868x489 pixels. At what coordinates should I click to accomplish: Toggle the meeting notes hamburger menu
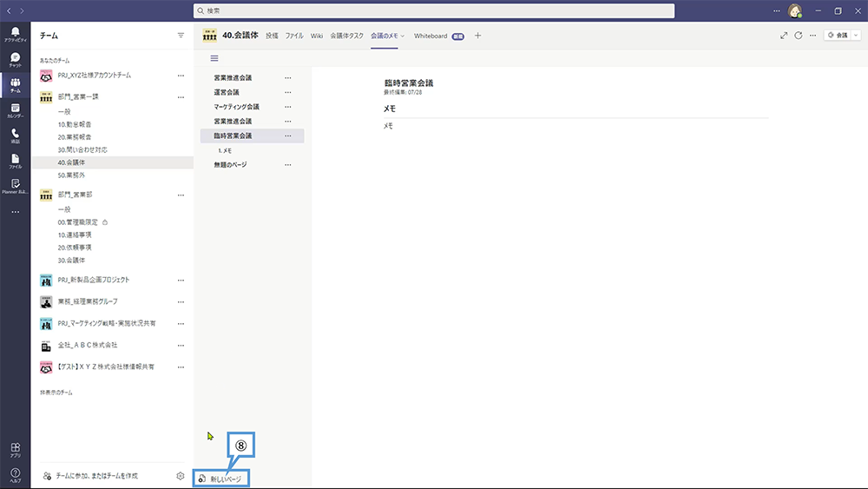[x=214, y=58]
